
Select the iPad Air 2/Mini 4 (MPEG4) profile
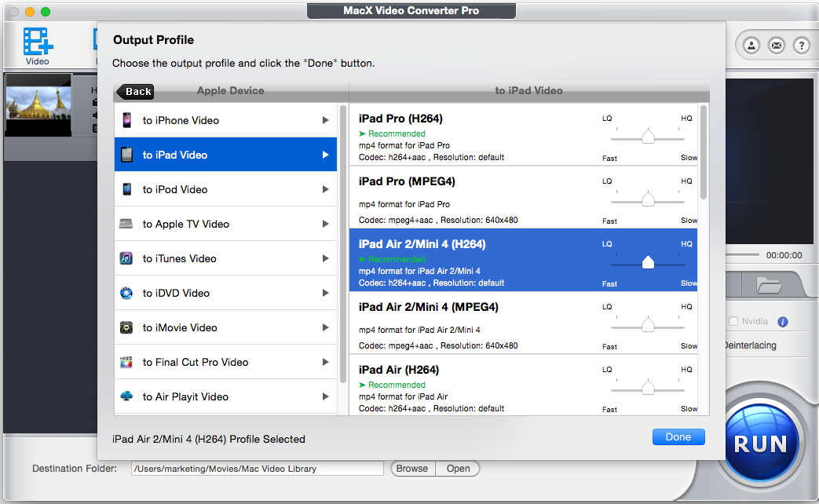click(x=524, y=323)
